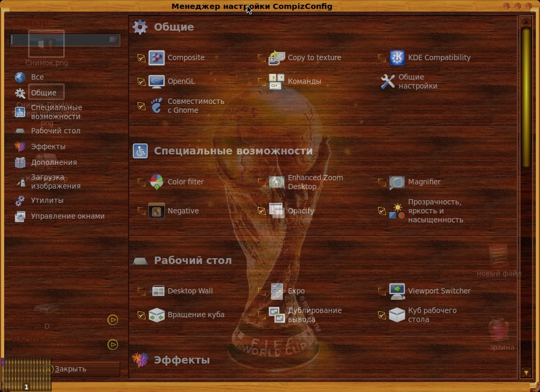Screen dimensions: 540x392
Task: Click the scrollbar up arrow
Action: click(526, 22)
